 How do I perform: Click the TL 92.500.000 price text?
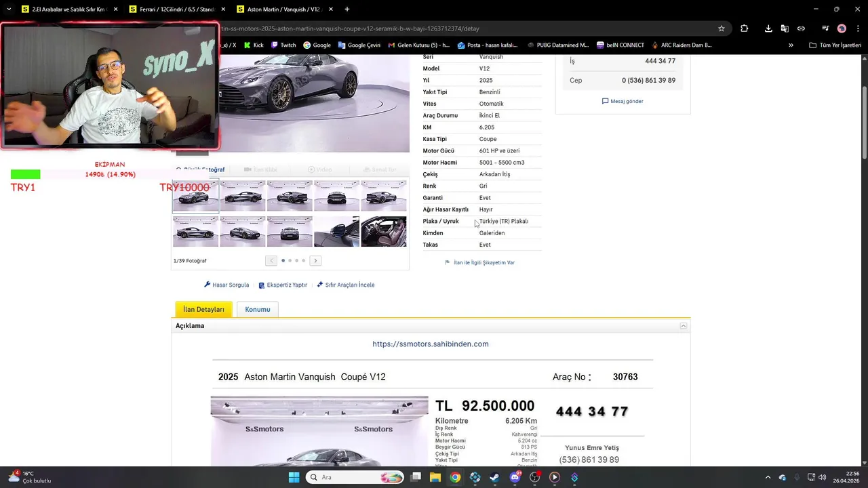[485, 406]
